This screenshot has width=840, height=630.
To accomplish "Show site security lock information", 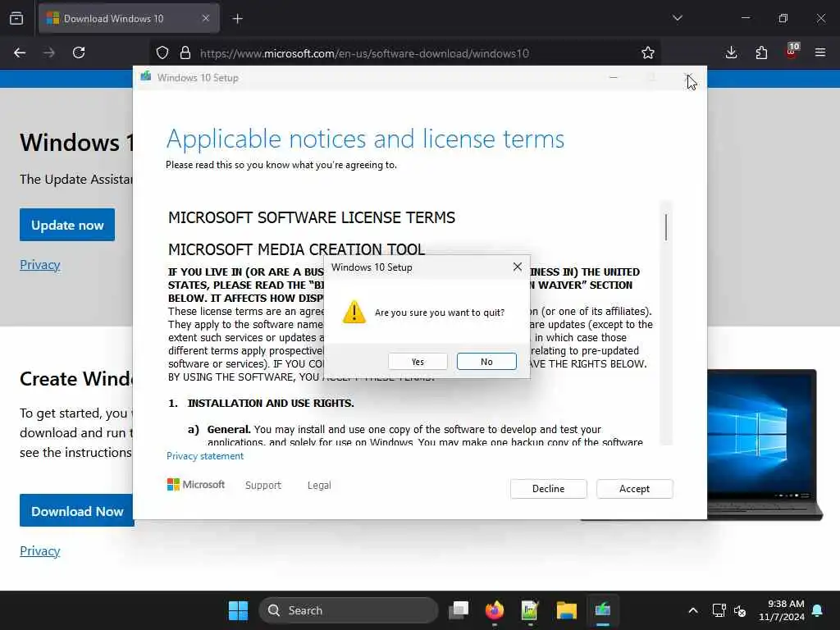I will (185, 53).
